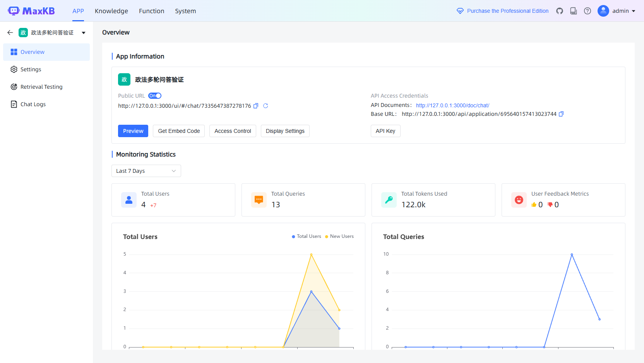Click the thumbs-down feedback icon

click(550, 205)
